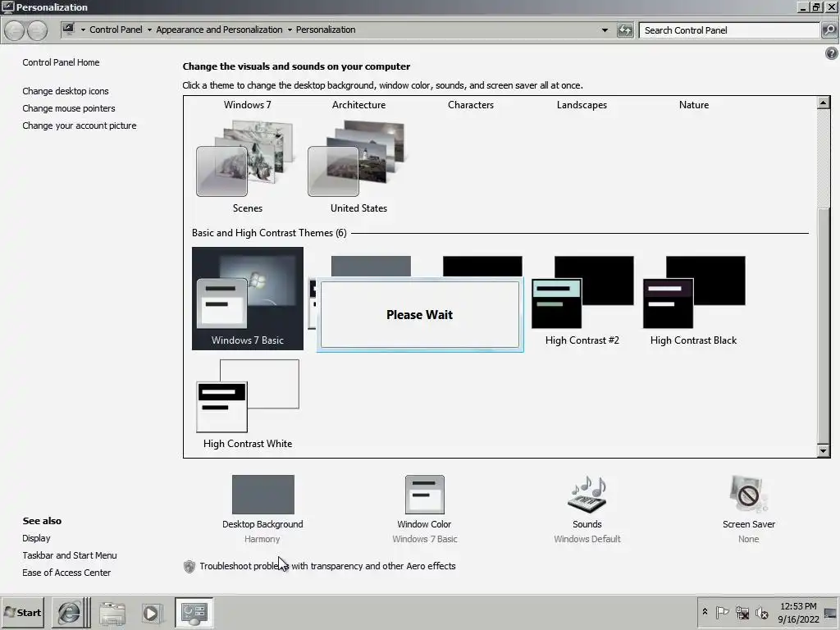This screenshot has height=630, width=840.
Task: Click Appearance and Personalization breadcrumb
Action: [219, 30]
